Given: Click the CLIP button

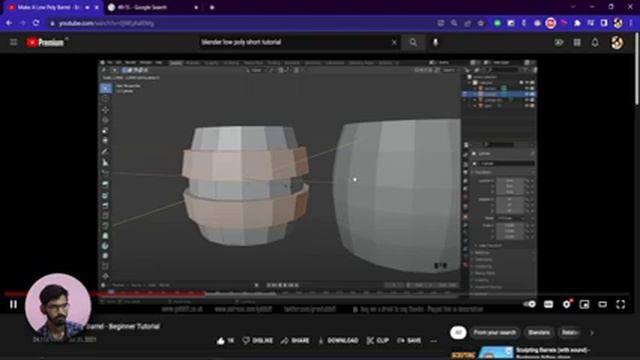Looking at the screenshot, I should [378, 340].
